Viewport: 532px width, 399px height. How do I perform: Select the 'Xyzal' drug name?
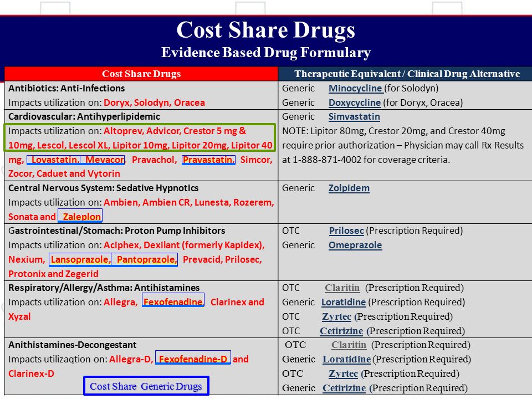tap(19, 317)
